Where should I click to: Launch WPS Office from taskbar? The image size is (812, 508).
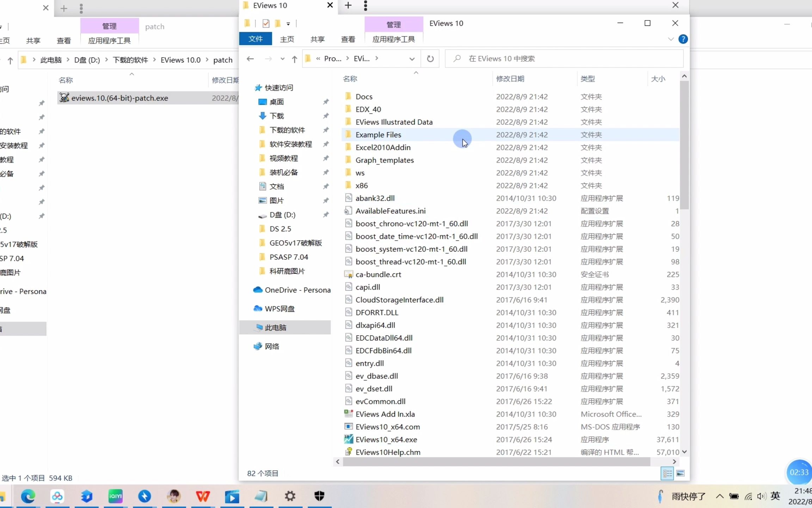coord(203,496)
